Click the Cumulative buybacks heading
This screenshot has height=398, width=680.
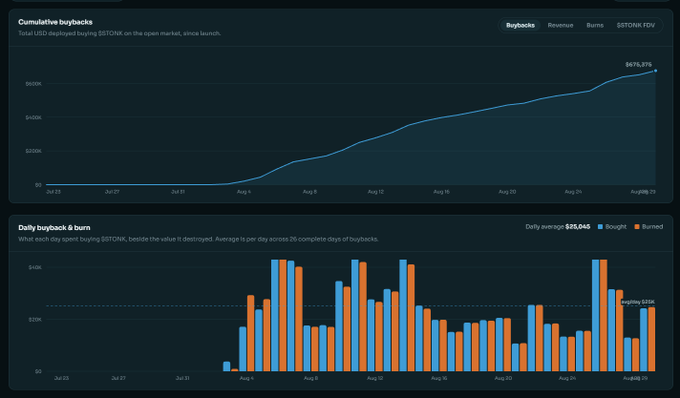click(56, 22)
